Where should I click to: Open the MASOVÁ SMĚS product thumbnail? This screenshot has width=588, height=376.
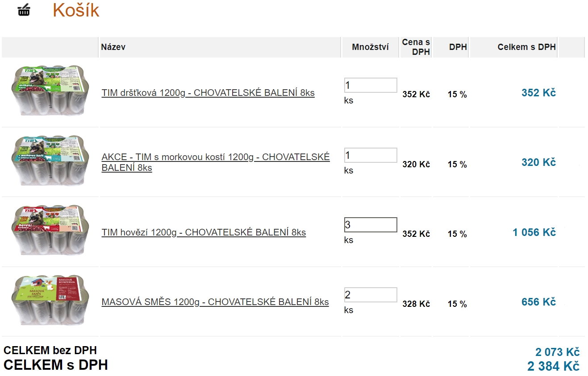[50, 301]
